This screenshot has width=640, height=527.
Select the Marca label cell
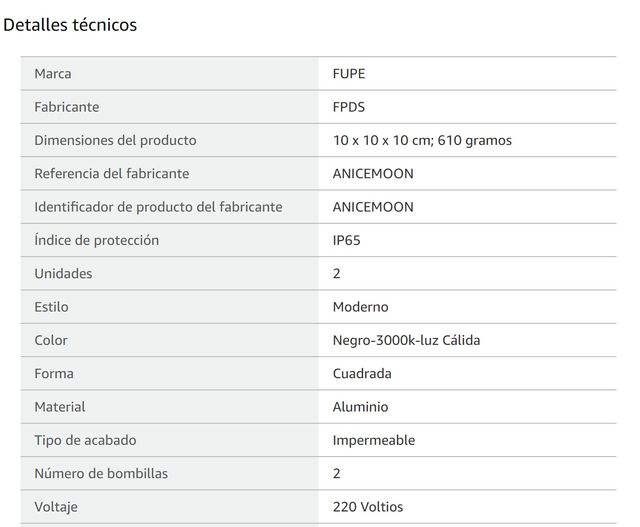169,74
